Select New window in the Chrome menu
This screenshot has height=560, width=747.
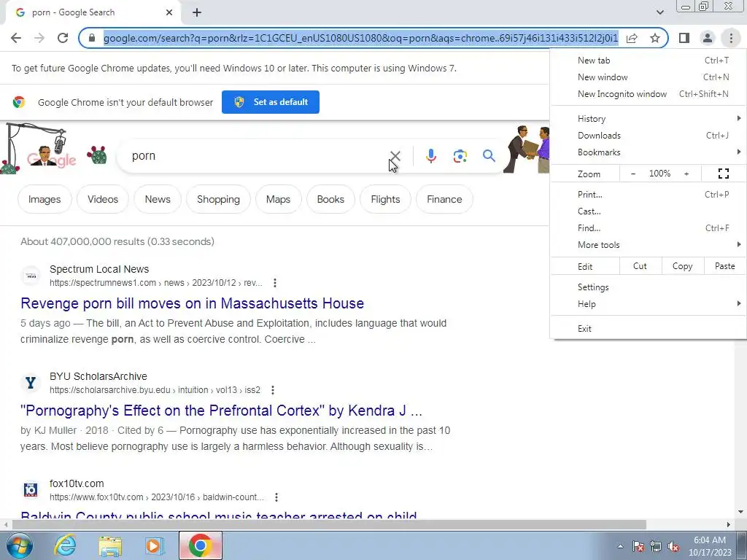(x=648, y=77)
